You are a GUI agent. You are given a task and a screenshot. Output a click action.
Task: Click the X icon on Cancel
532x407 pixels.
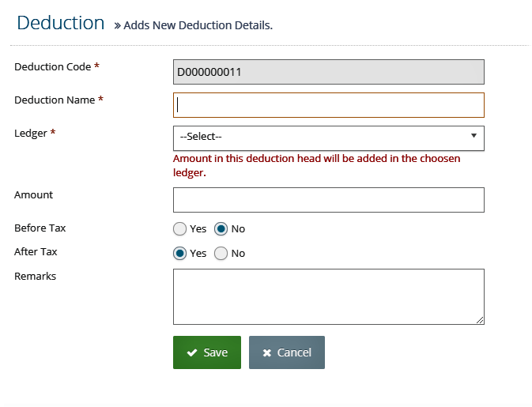tap(267, 353)
